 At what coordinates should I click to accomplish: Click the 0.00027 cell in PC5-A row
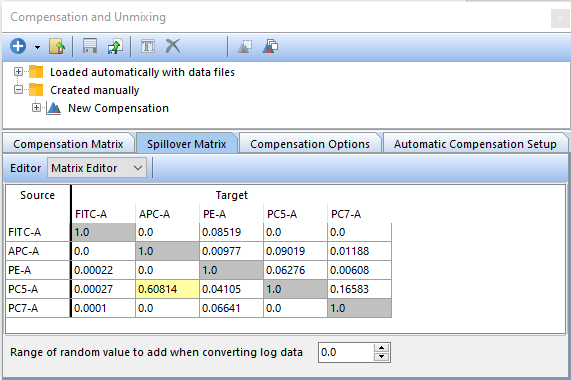pos(103,289)
